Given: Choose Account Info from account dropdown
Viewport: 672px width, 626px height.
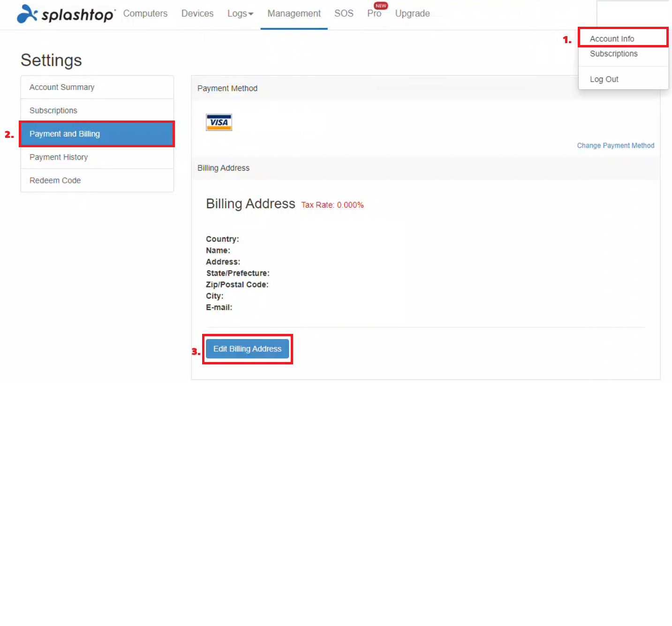Looking at the screenshot, I should [x=612, y=39].
